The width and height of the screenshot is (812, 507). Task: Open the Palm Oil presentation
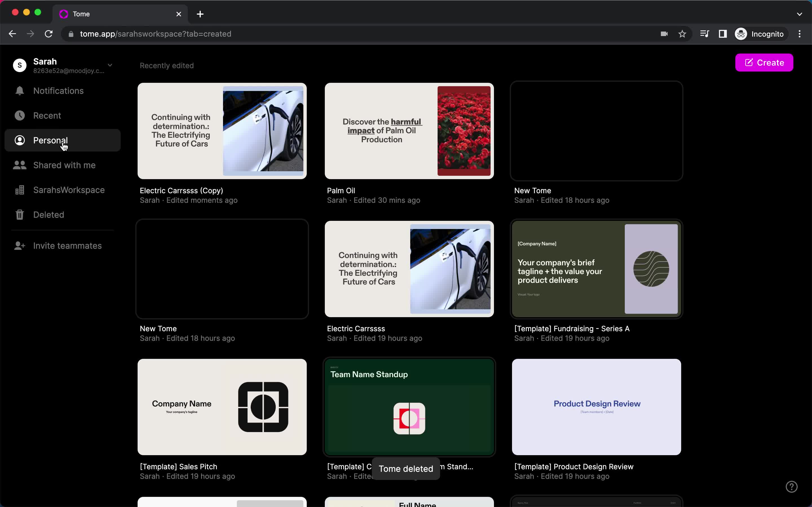[409, 131]
